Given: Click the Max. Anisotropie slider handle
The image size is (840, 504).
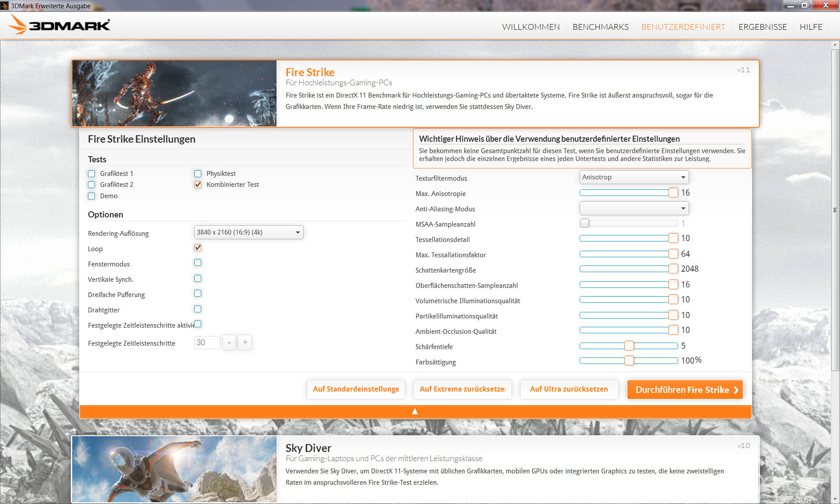Looking at the screenshot, I should pos(673,193).
